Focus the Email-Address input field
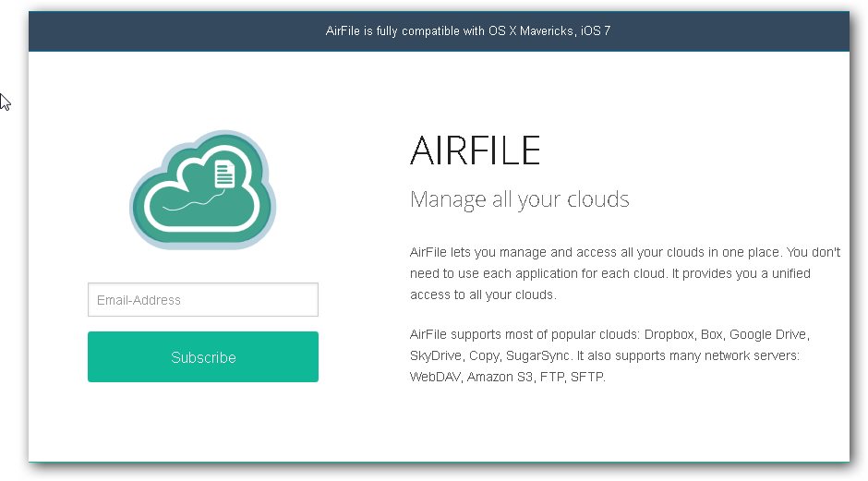 (202, 299)
